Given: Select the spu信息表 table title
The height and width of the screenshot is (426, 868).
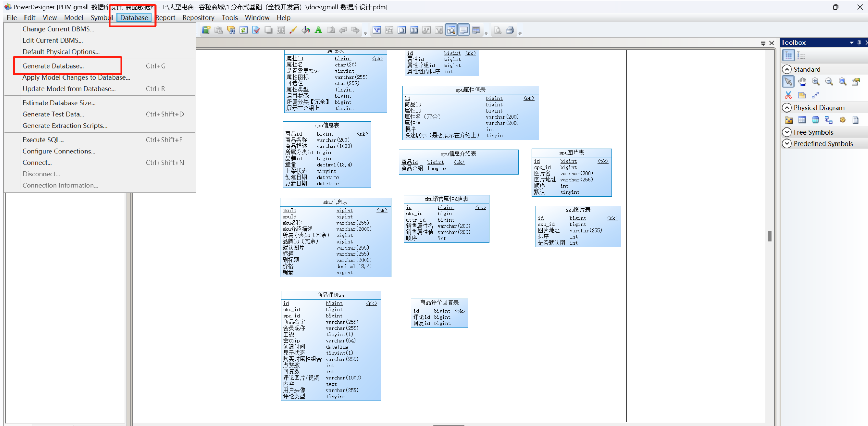Looking at the screenshot, I should 327,126.
